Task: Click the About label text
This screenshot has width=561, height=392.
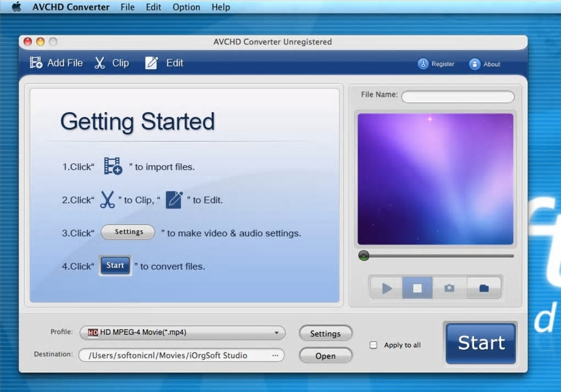Action: tap(492, 64)
